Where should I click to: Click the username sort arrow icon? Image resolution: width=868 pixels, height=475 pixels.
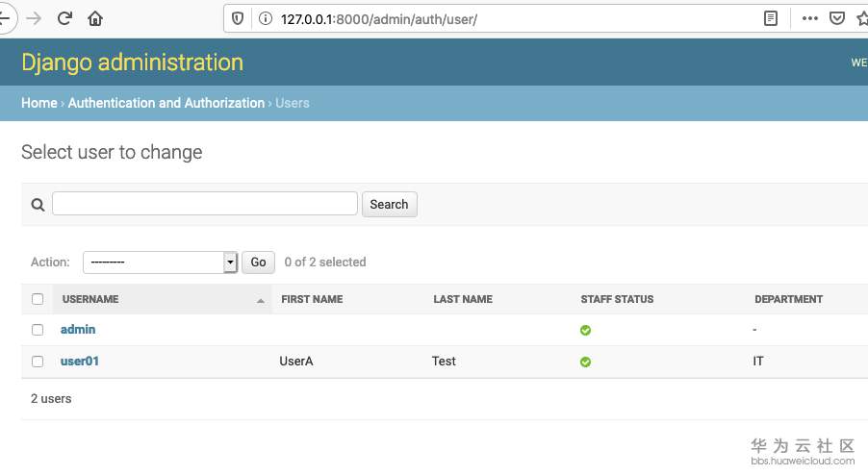(x=260, y=301)
